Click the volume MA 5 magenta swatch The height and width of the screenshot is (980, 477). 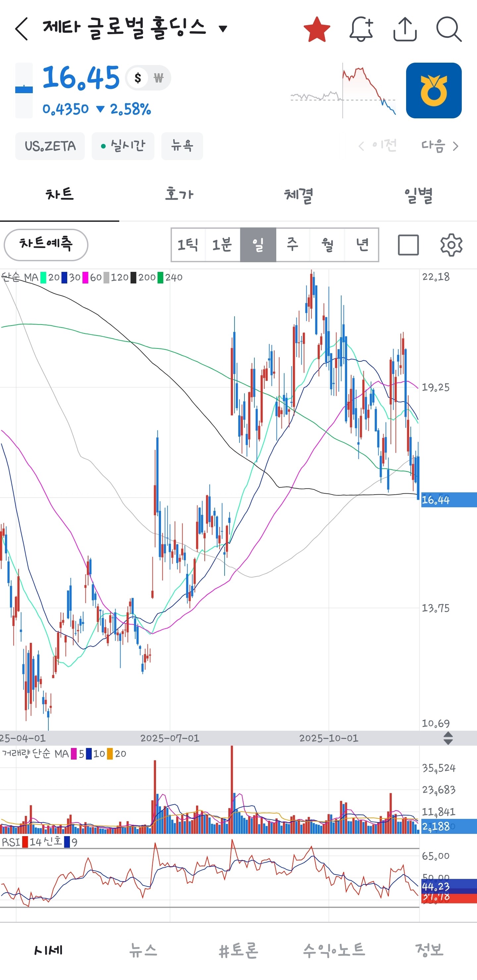74,754
